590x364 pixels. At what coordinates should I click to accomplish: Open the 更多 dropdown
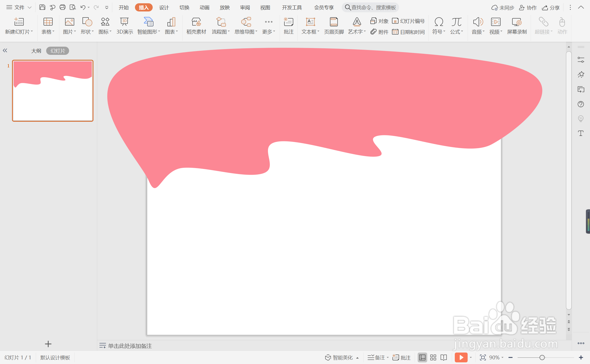[x=269, y=26]
